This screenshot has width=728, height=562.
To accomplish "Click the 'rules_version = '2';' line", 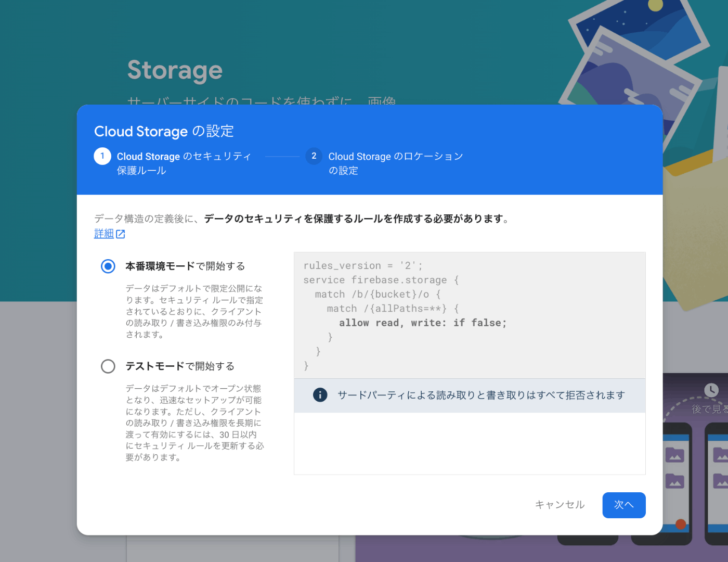I will [363, 266].
